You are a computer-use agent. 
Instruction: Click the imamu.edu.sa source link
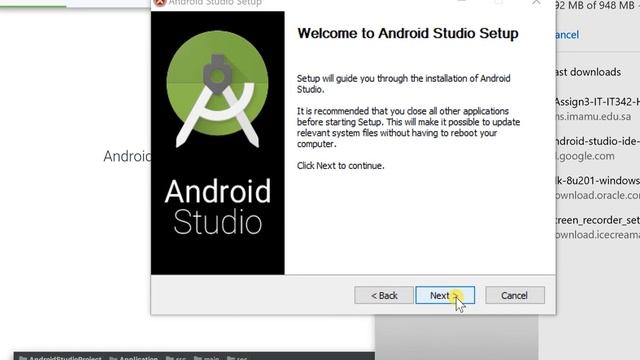593,116
